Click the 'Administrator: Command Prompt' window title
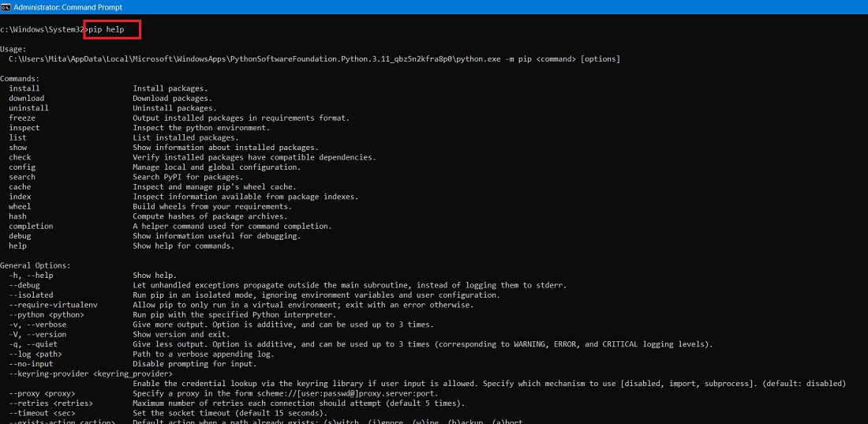The height and width of the screenshot is (424, 868). pos(68,7)
